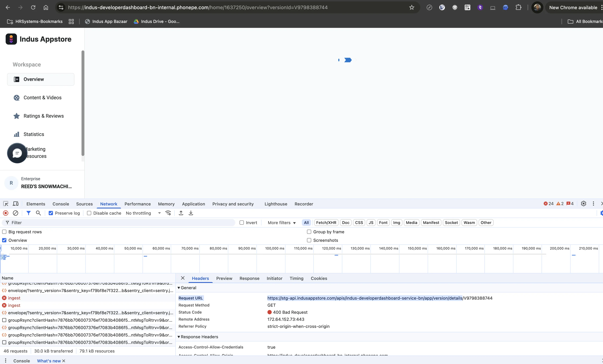Toggle the network filter funnel icon
This screenshot has height=364, width=603.
coord(28,213)
